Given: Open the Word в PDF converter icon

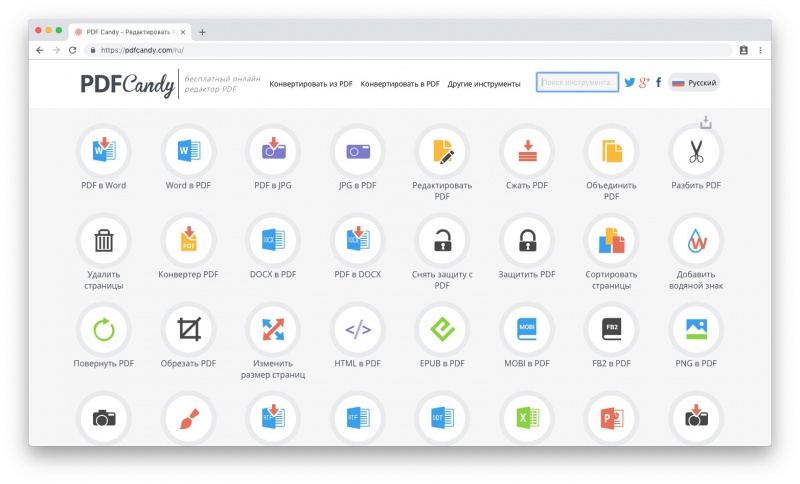Looking at the screenshot, I should pos(188,151).
